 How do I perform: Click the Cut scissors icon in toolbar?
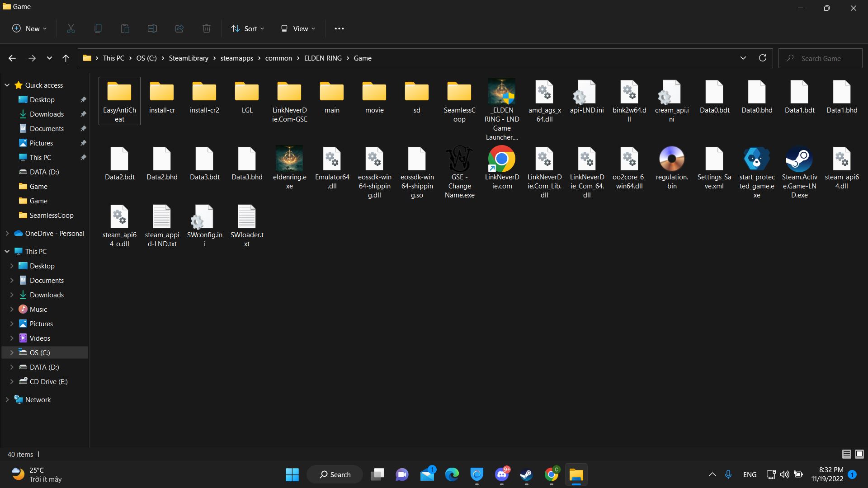(71, 28)
